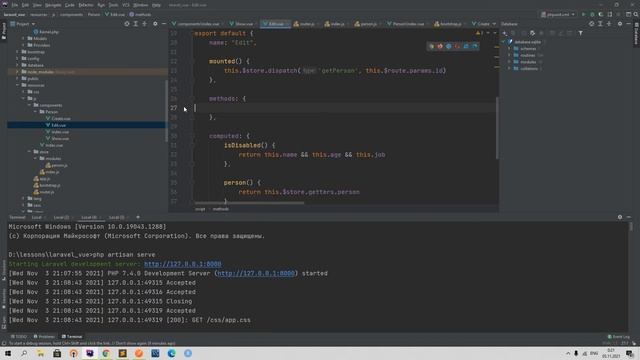640x360 pixels.
Task: Run the selected configuration
Action: [x=583, y=14]
